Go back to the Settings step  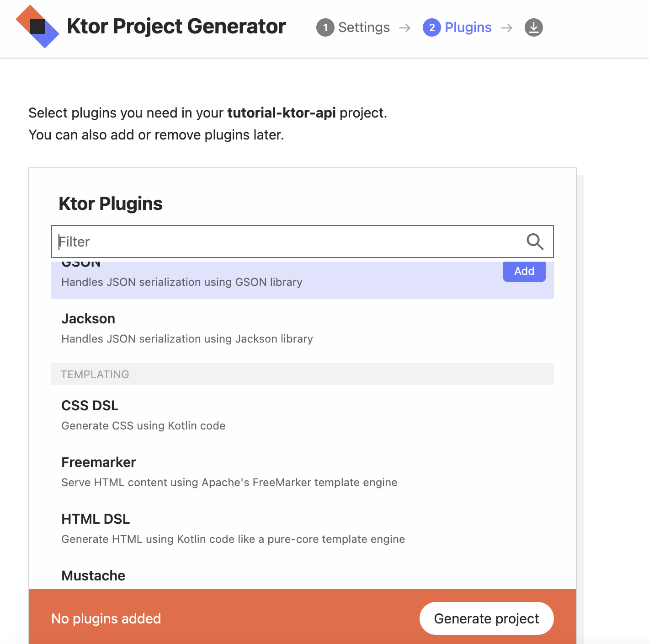(364, 27)
